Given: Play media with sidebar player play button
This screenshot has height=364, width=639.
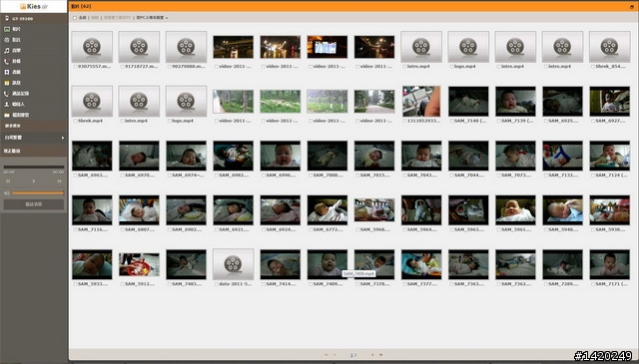Looking at the screenshot, I should [34, 182].
